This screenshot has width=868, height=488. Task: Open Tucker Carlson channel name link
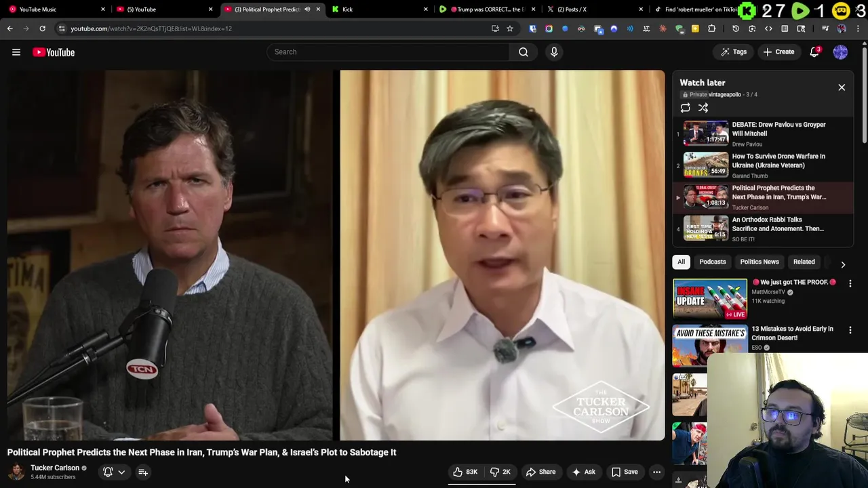coord(55,468)
